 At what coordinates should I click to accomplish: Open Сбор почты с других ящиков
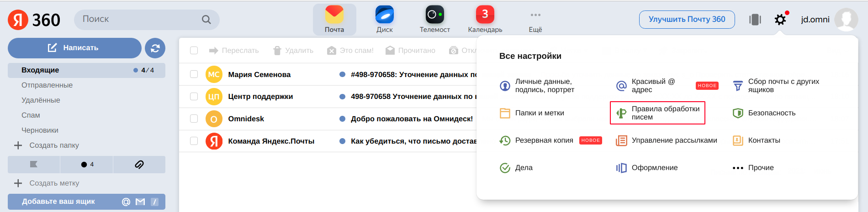pyautogui.click(x=776, y=86)
